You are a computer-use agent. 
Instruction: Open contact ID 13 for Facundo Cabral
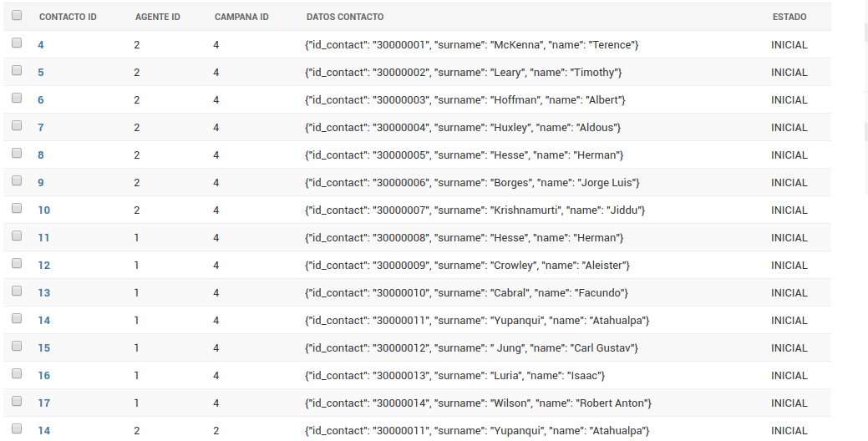click(43, 293)
